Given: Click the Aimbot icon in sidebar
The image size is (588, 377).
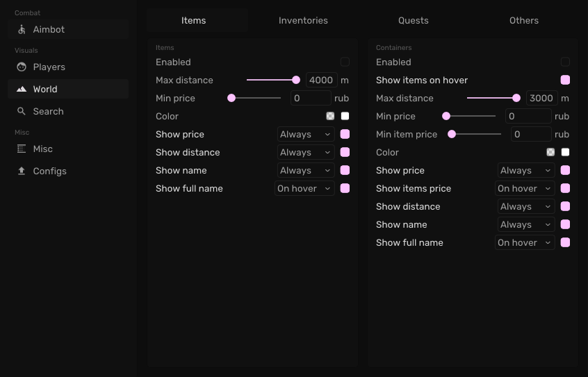Looking at the screenshot, I should [x=22, y=30].
